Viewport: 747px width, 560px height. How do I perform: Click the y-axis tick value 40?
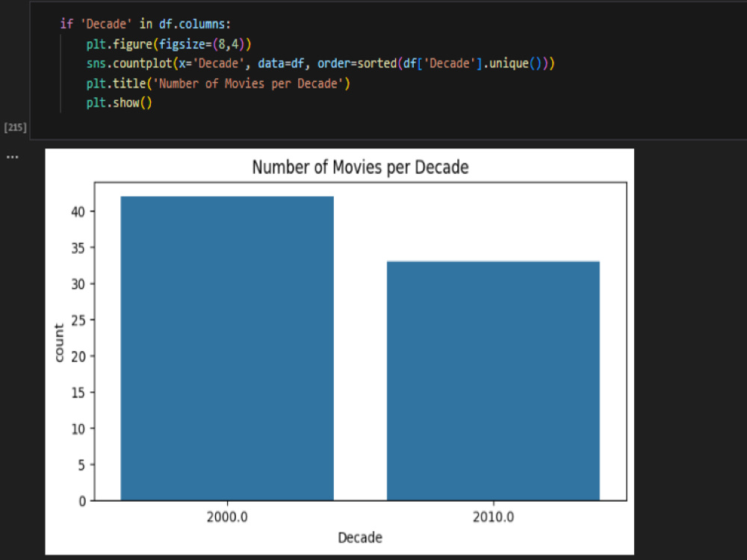pos(78,211)
